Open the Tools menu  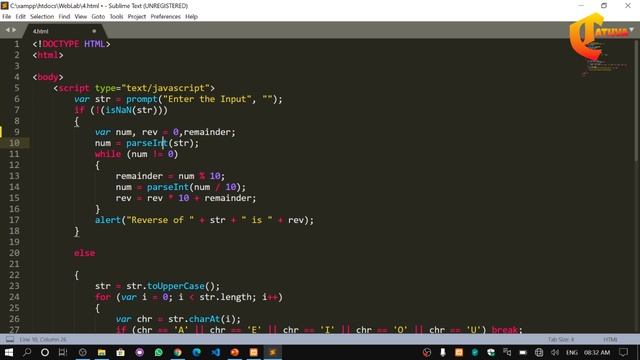click(116, 17)
